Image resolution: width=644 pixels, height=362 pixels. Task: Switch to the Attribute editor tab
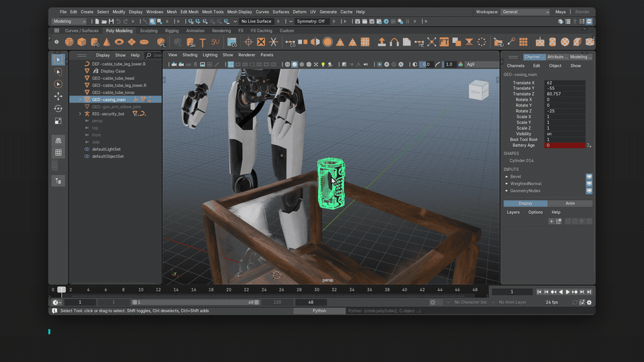[x=557, y=57]
